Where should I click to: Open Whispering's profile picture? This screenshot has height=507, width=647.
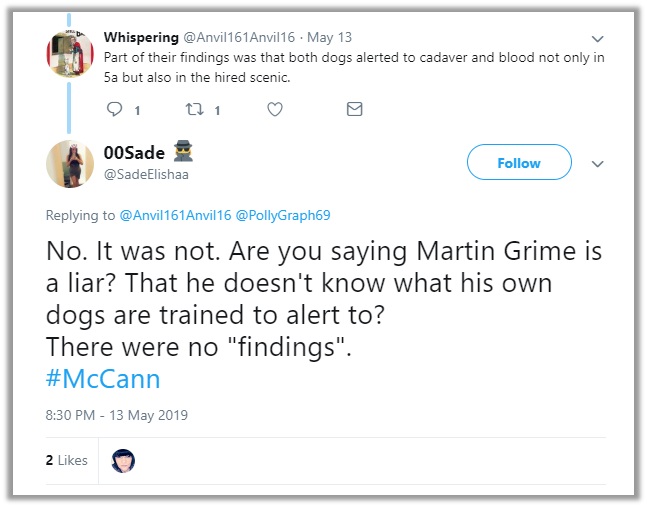70,54
